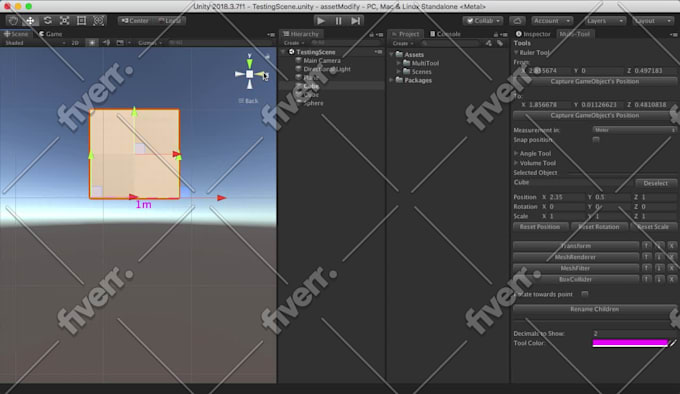Select Directional Light in Hierarchy
Viewport: 680px width, 394px height.
pos(327,69)
